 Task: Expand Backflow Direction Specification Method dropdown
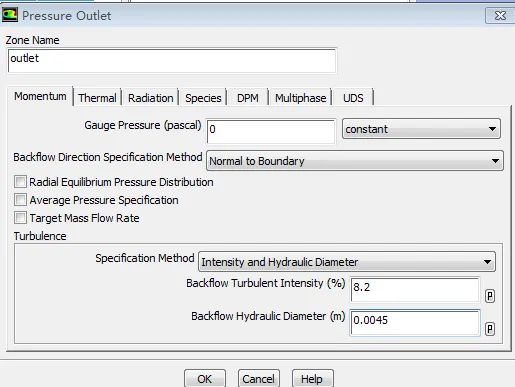(355, 161)
